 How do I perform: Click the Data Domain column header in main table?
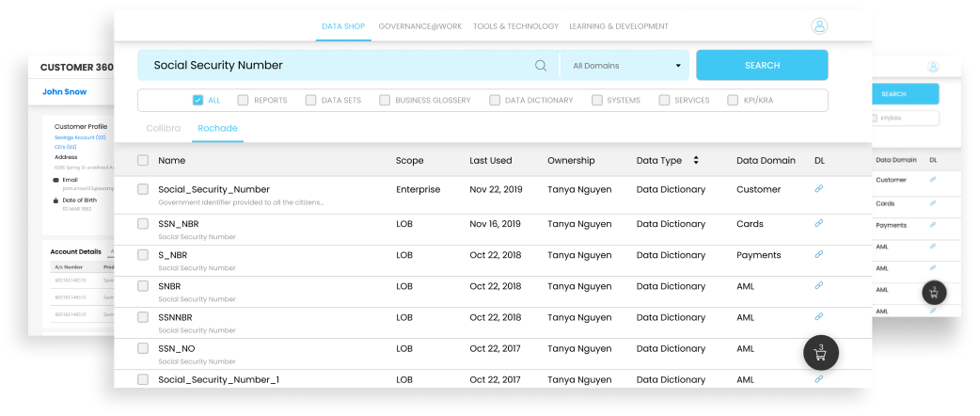[766, 161]
